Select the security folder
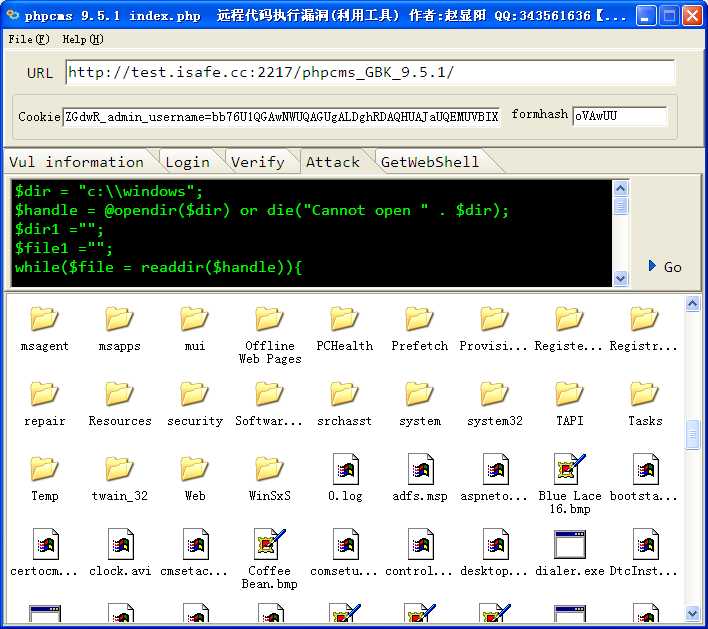Viewport: 708px width, 629px height. [194, 393]
